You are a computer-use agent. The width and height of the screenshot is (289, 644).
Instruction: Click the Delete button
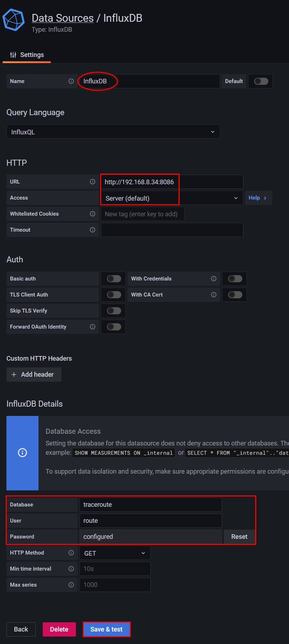pyautogui.click(x=59, y=629)
